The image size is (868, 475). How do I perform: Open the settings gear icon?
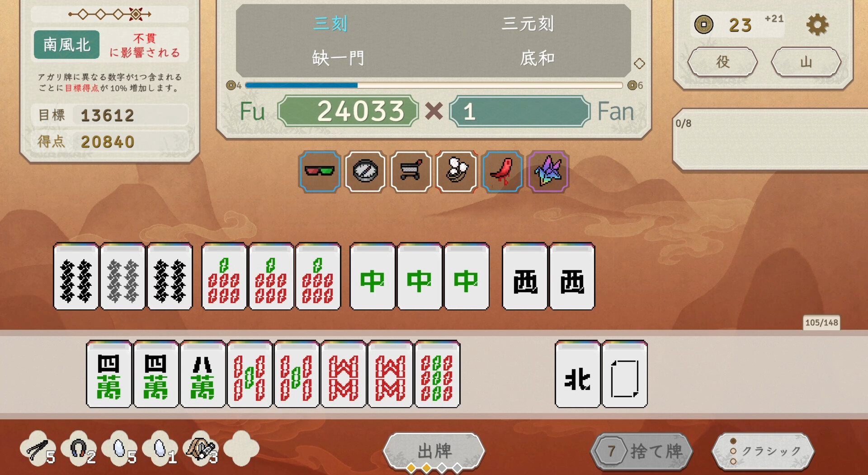click(x=817, y=24)
